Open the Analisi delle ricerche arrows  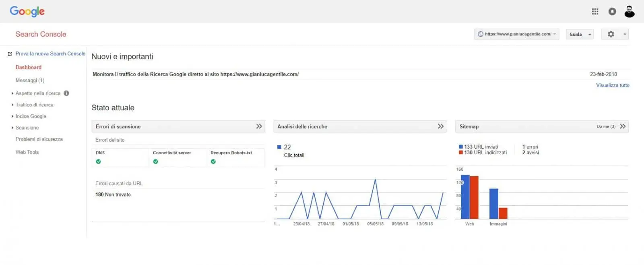[x=441, y=126]
